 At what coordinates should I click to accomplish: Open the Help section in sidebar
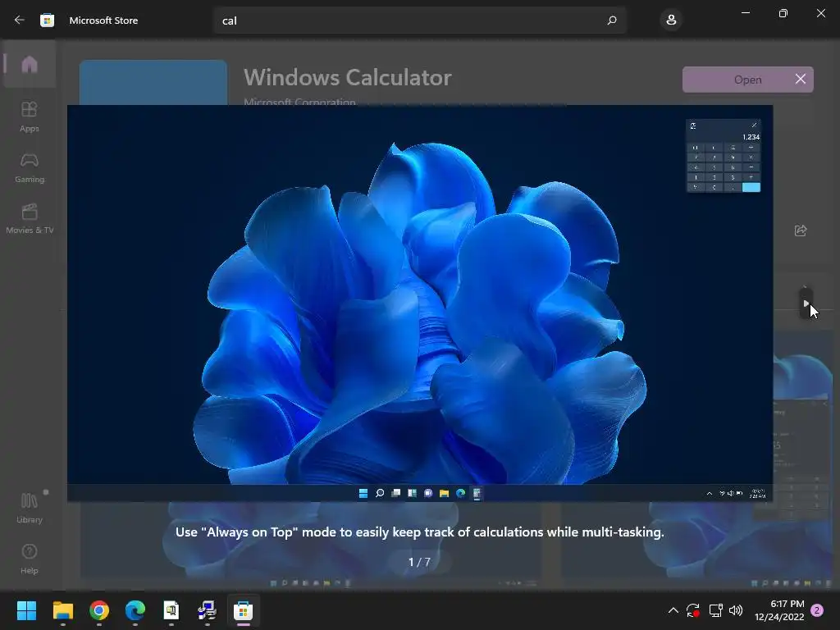[30, 559]
